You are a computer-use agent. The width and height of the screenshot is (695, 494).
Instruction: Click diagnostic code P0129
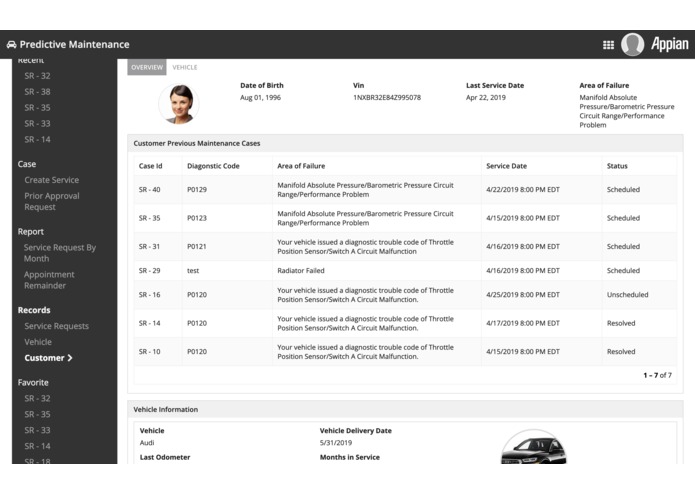click(x=197, y=190)
